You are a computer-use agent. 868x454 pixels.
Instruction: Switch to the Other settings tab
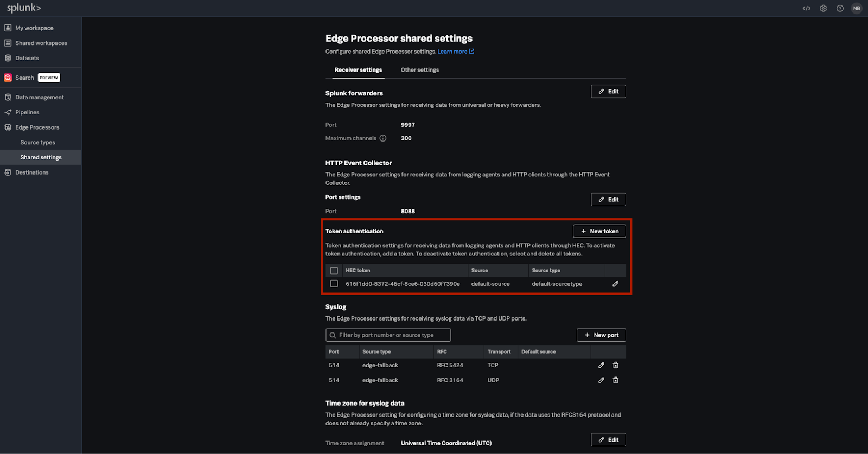(x=420, y=70)
